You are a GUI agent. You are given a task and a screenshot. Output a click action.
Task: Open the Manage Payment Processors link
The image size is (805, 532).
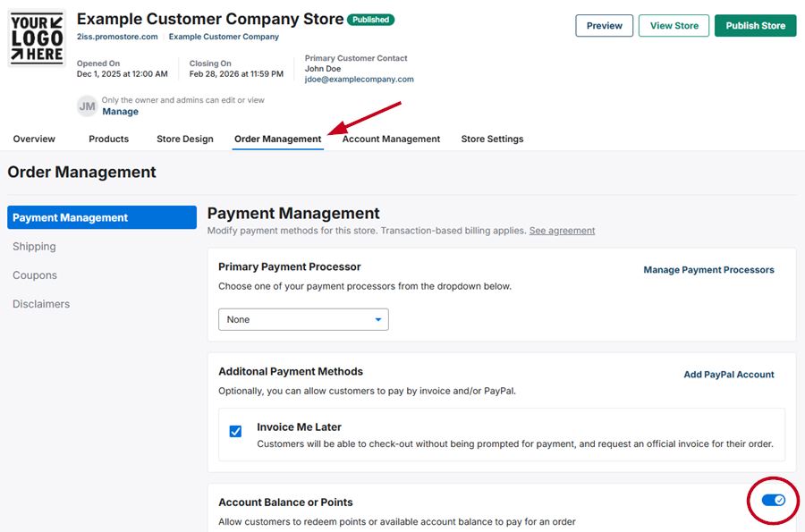click(708, 270)
